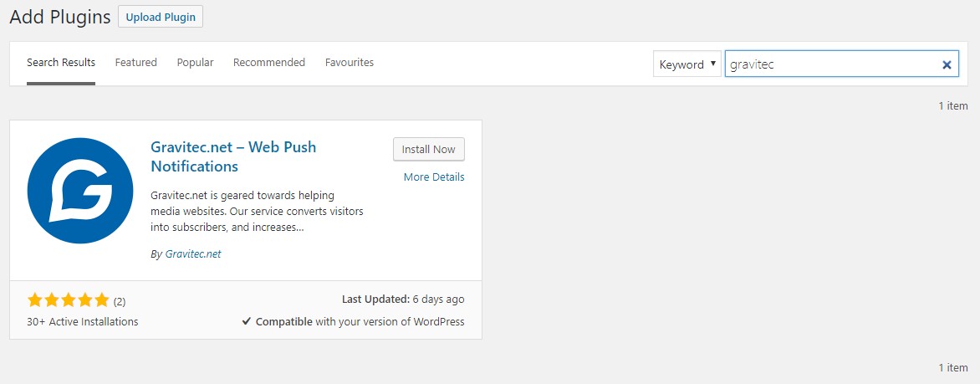980x384 pixels.
Task: Switch to the Featured tab
Action: click(135, 63)
